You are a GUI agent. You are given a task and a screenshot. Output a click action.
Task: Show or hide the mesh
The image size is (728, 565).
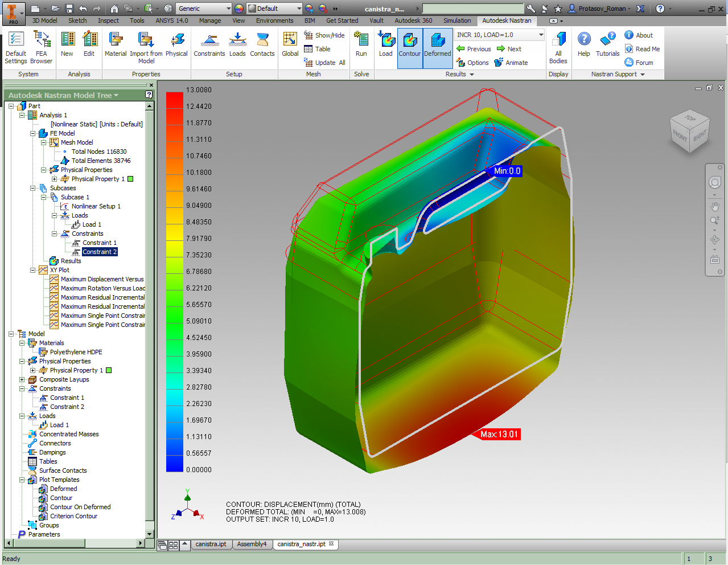[x=324, y=35]
